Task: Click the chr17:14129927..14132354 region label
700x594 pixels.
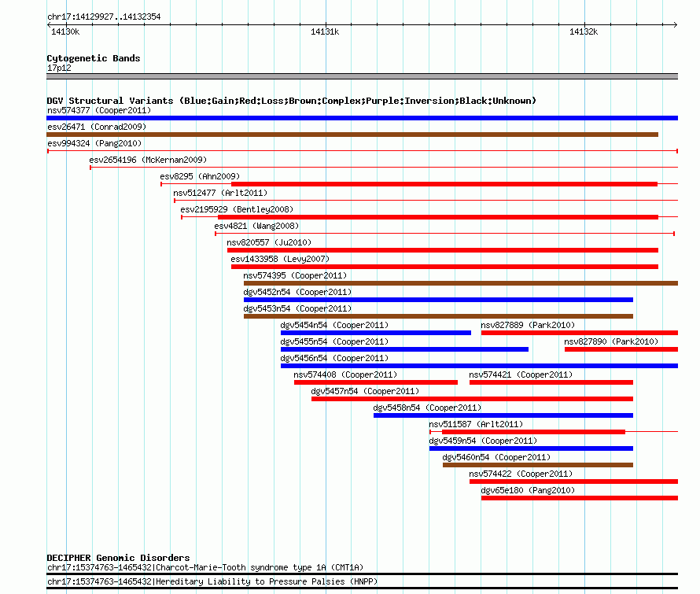Action: click(104, 17)
